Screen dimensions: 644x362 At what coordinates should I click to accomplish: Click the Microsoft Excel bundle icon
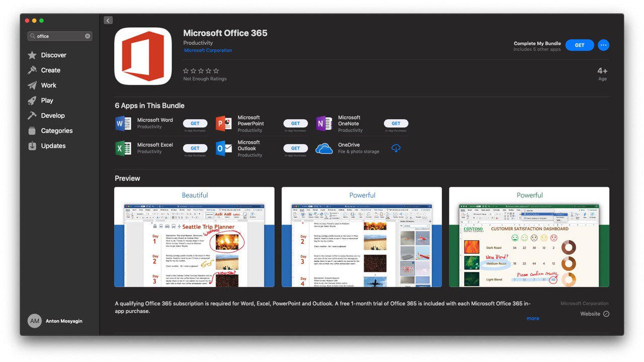pos(123,148)
